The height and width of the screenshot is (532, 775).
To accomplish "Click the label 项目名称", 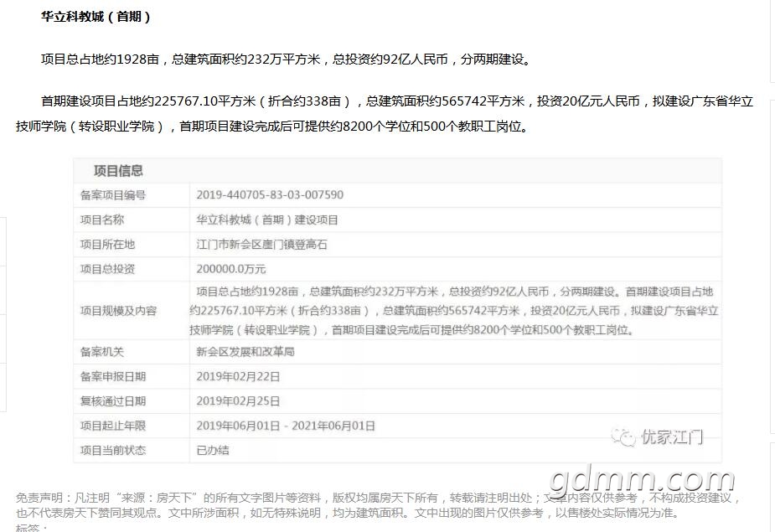I will coord(102,220).
